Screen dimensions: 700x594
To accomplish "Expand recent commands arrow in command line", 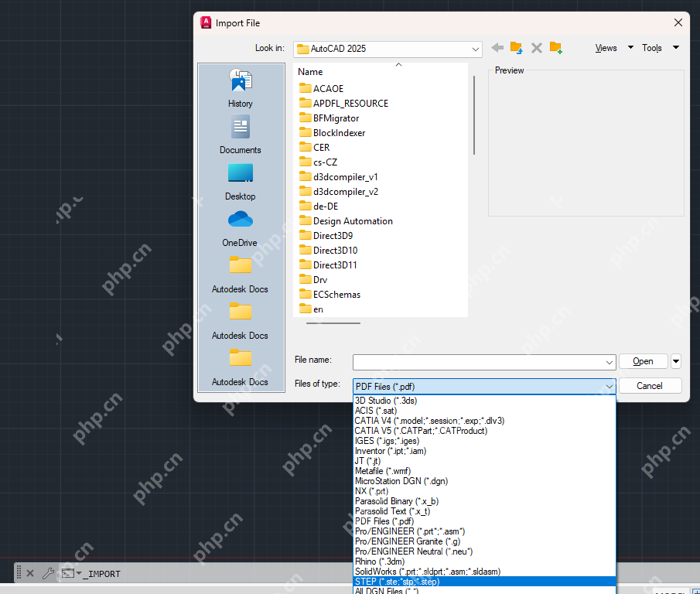I will (79, 573).
